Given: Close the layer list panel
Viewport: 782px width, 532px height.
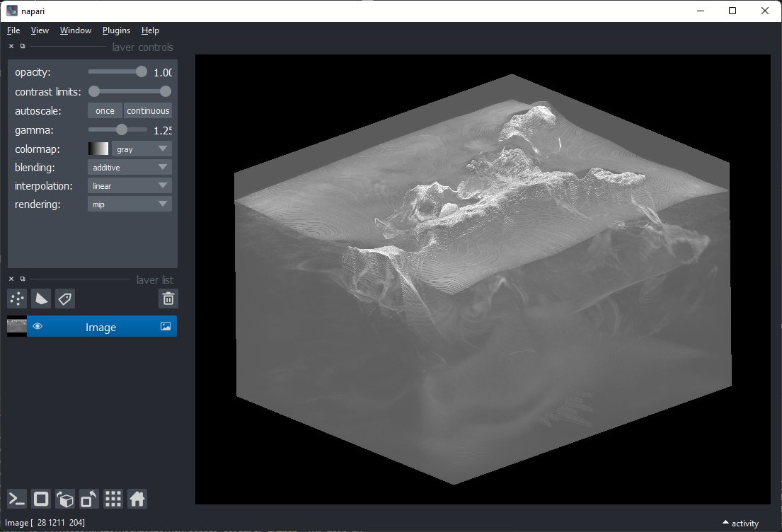Looking at the screenshot, I should [x=11, y=279].
